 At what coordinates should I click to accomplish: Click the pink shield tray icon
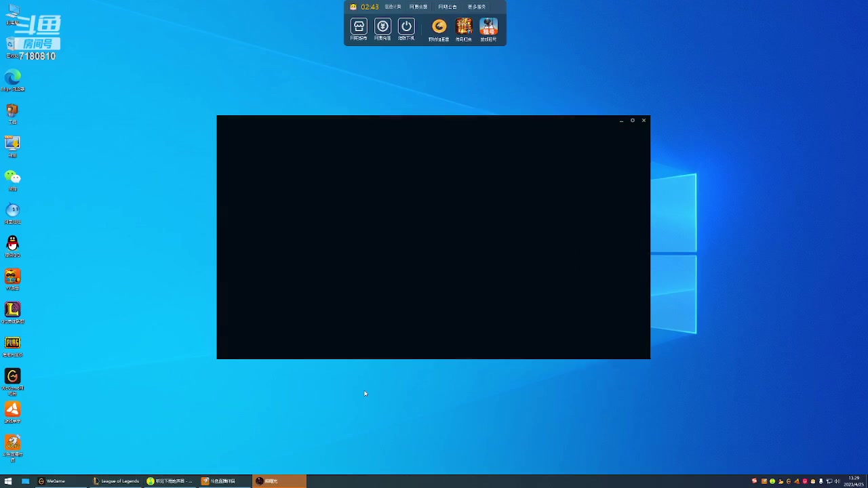click(805, 481)
